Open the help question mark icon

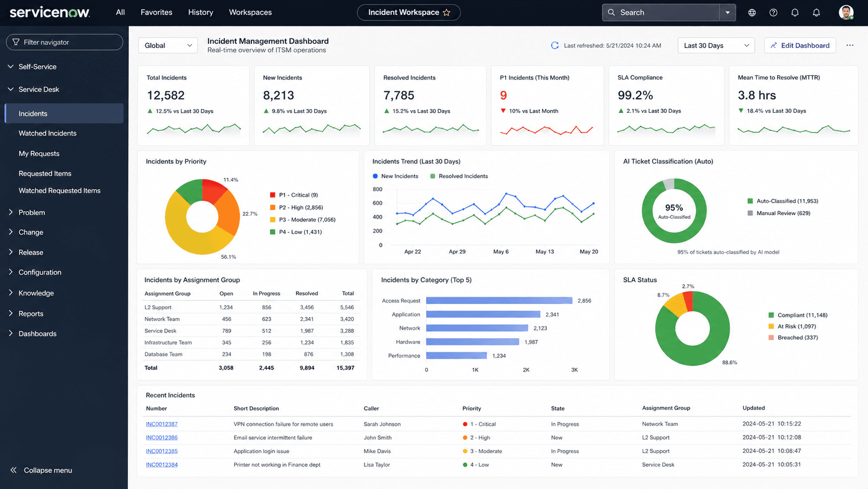774,12
